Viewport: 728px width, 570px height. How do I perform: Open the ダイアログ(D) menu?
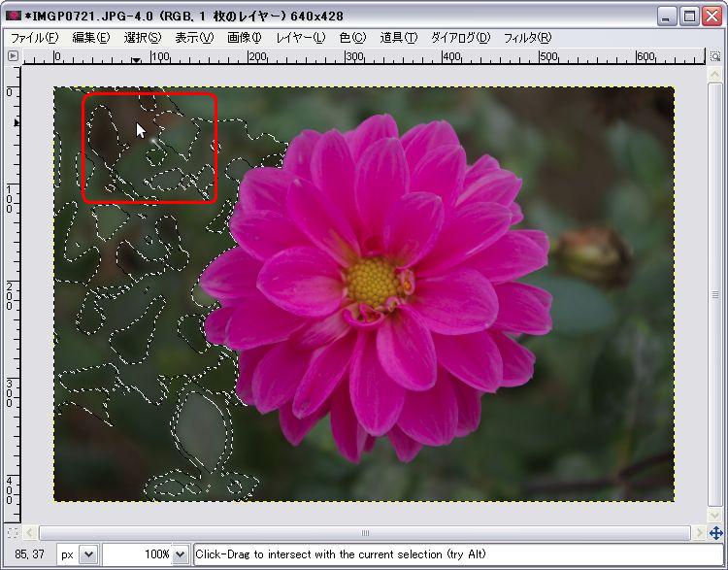click(460, 38)
